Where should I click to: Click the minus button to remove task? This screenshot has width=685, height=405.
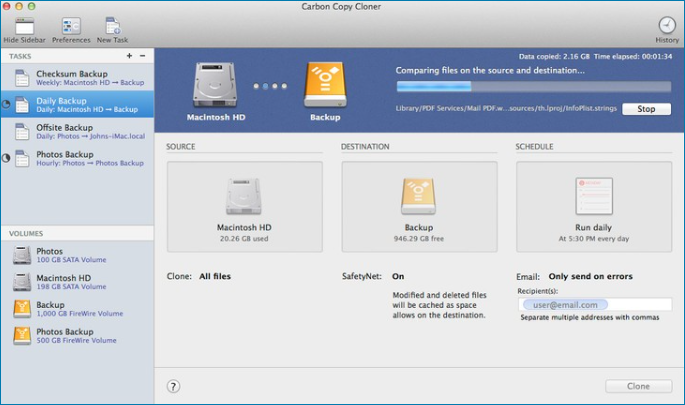pyautogui.click(x=143, y=56)
